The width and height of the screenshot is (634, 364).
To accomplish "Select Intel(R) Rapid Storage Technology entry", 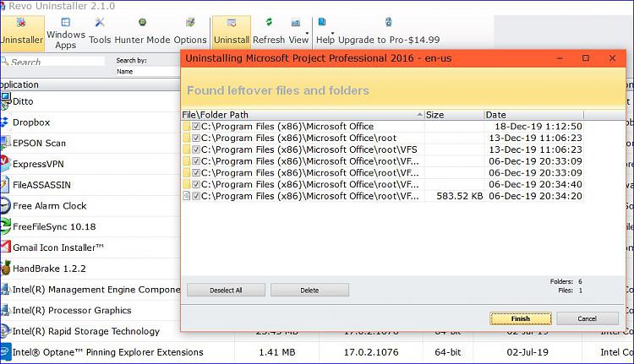I will [90, 331].
